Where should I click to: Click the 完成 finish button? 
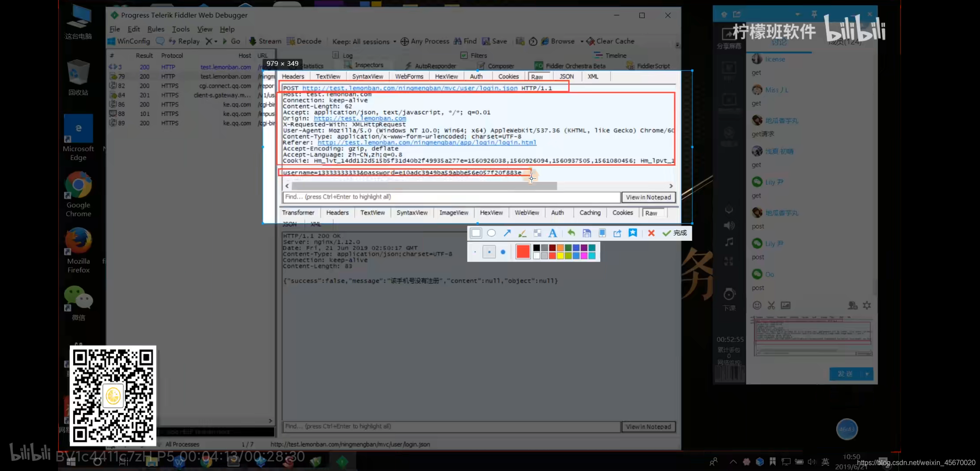click(x=675, y=233)
